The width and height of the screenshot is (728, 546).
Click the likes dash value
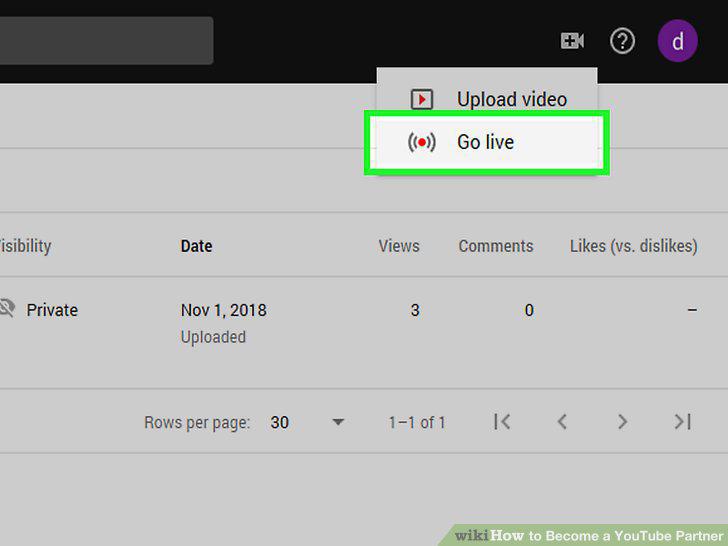(x=692, y=310)
